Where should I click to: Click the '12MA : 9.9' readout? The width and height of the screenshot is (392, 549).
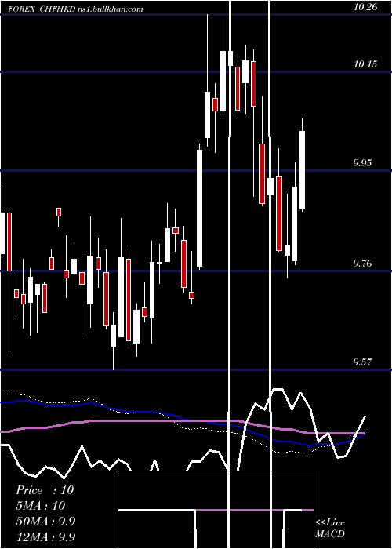45,536
